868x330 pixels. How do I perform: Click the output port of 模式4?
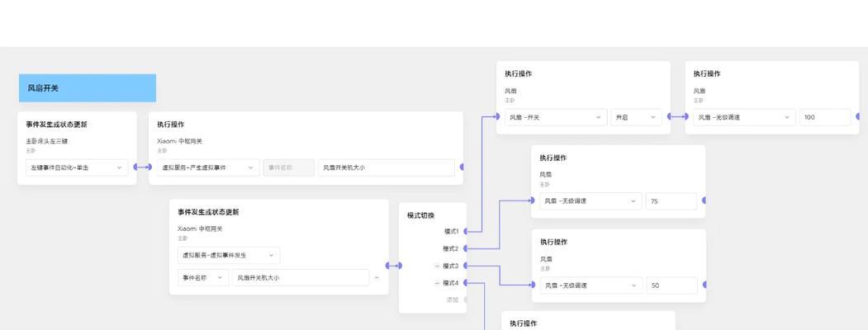point(464,283)
